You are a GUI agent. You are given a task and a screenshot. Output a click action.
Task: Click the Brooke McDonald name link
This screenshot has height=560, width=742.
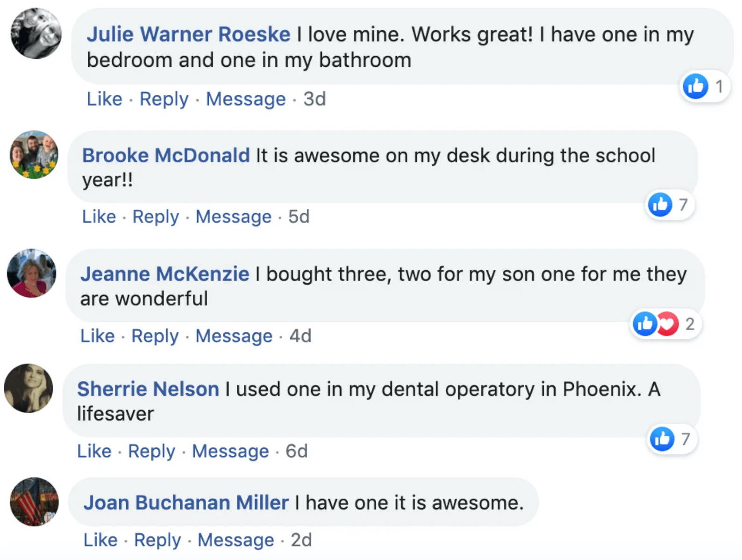tap(166, 155)
